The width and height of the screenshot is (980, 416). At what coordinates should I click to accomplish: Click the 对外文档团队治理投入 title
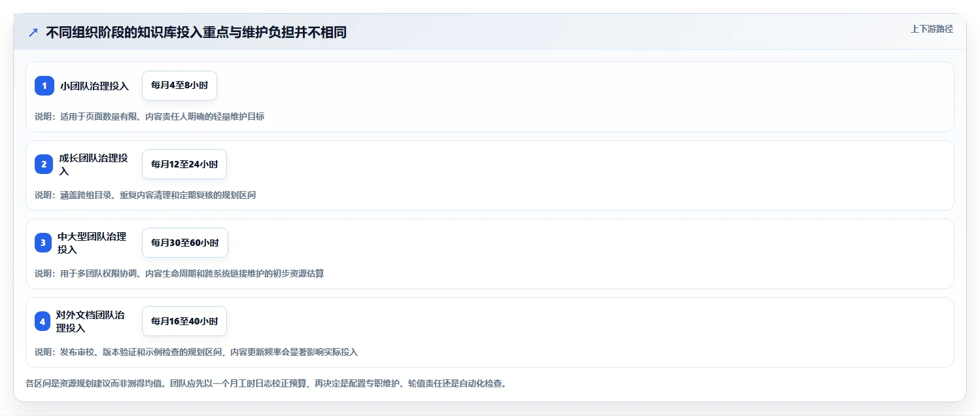pyautogui.click(x=90, y=321)
